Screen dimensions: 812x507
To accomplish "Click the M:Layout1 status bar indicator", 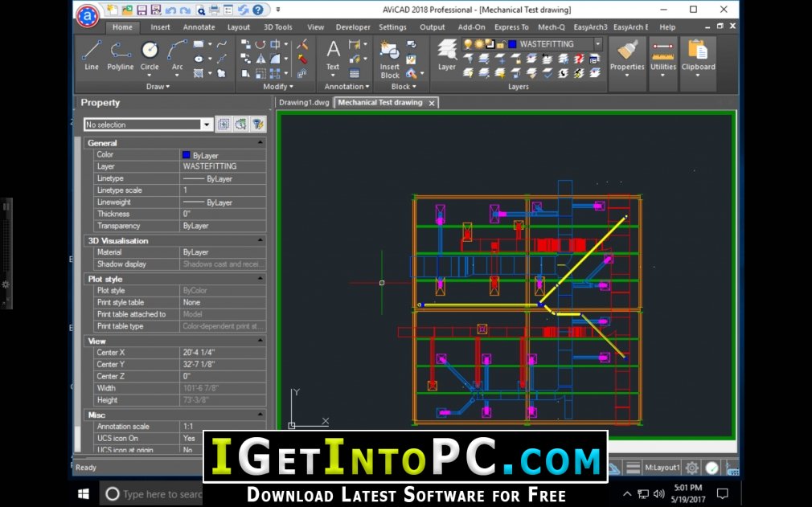I will [x=662, y=468].
